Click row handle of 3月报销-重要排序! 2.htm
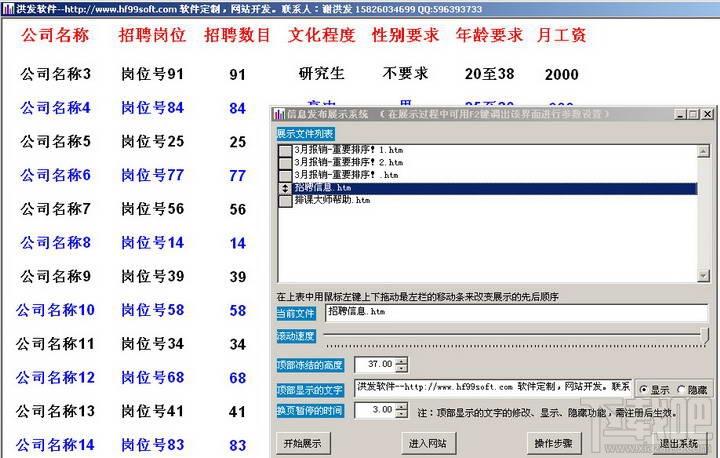The image size is (720, 458). pyautogui.click(x=285, y=163)
